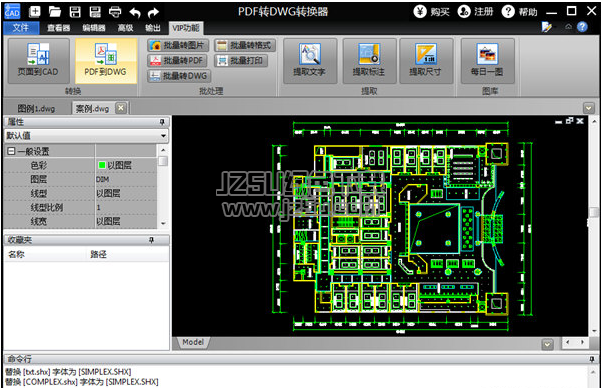The height and width of the screenshot is (388, 602).
Task: Select the 页面到CAD conversion tool
Action: point(38,61)
